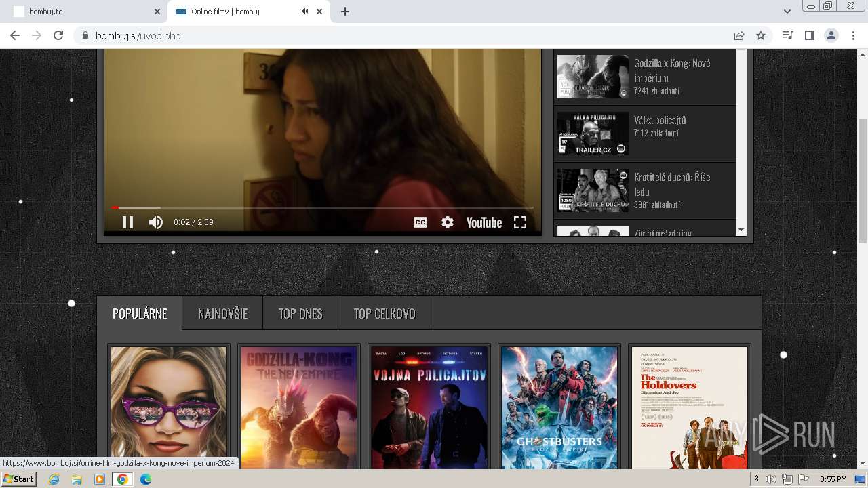Open YouTube player settings gear
This screenshot has height=488, width=868.
[x=448, y=222]
